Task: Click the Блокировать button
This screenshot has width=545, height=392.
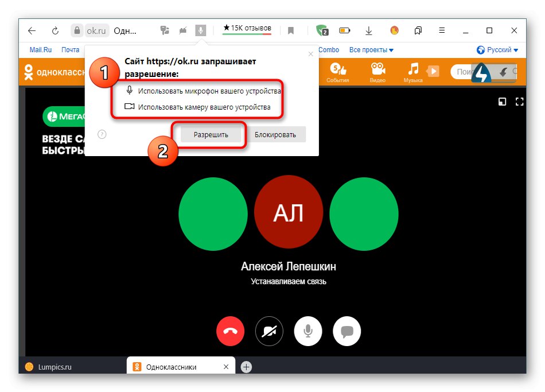Action: point(277,134)
